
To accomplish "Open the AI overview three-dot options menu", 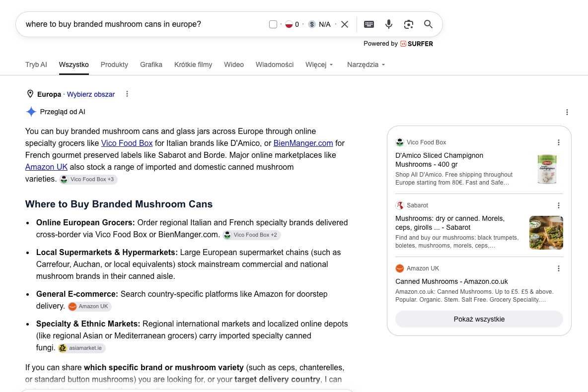I will tap(567, 112).
